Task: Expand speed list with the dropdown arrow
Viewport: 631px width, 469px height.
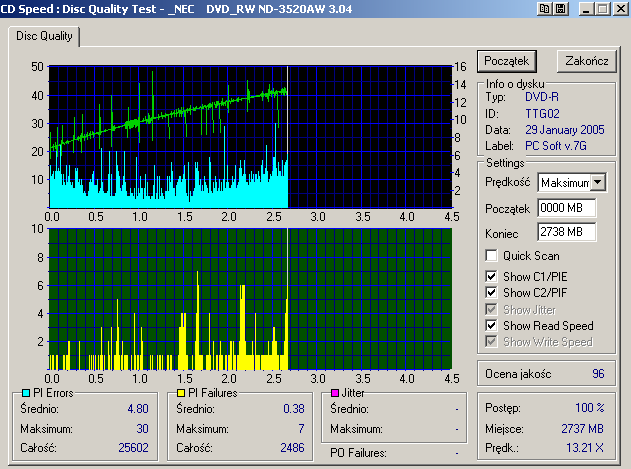Action: (598, 183)
